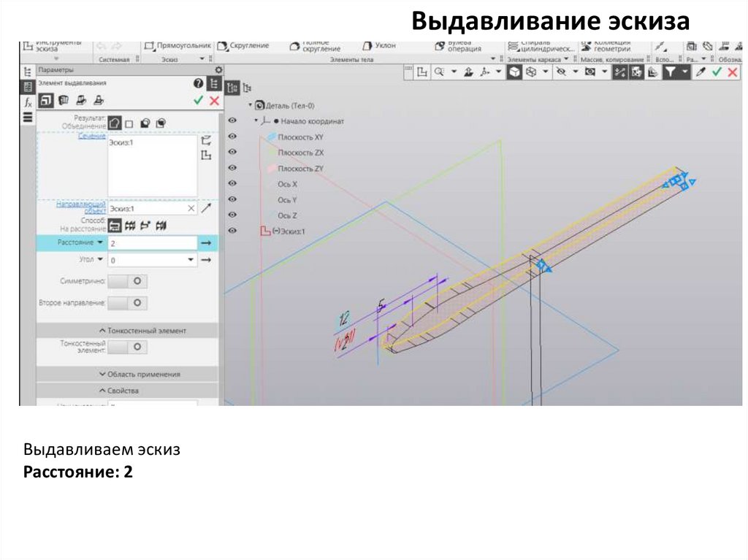Enable the Второе направление switch

click(x=129, y=302)
